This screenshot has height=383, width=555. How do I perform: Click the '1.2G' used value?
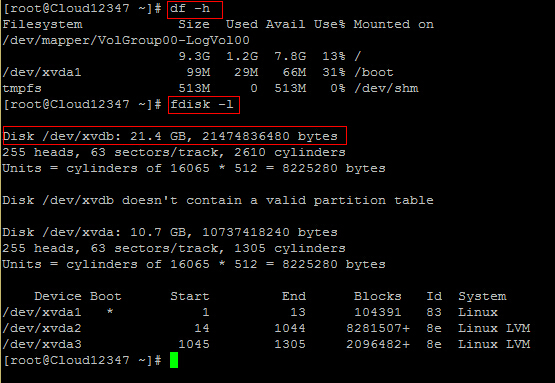coord(242,56)
